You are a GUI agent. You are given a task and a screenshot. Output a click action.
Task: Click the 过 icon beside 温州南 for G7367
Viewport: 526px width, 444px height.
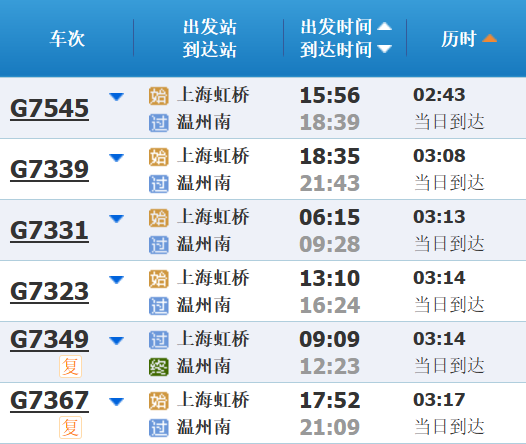pyautogui.click(x=159, y=428)
